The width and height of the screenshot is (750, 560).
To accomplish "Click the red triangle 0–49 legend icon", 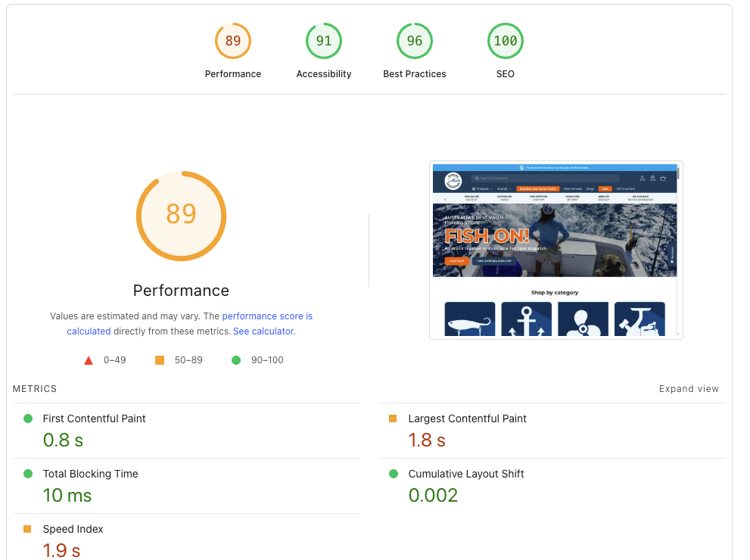I will click(x=89, y=360).
